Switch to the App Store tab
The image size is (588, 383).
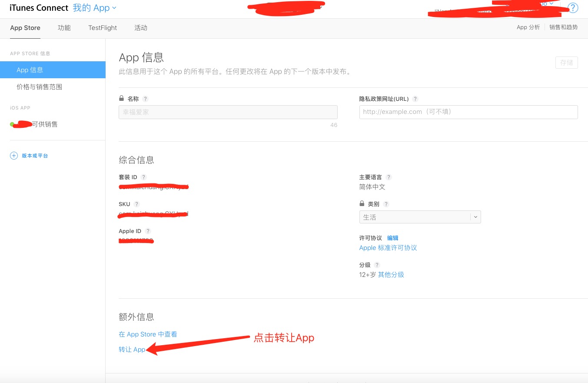[x=25, y=28]
